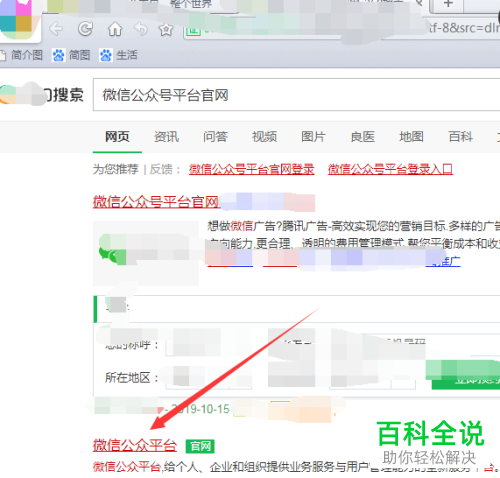Click the 所在地区 region field
Image resolution: width=500 pixels, height=478 pixels.
[209, 378]
